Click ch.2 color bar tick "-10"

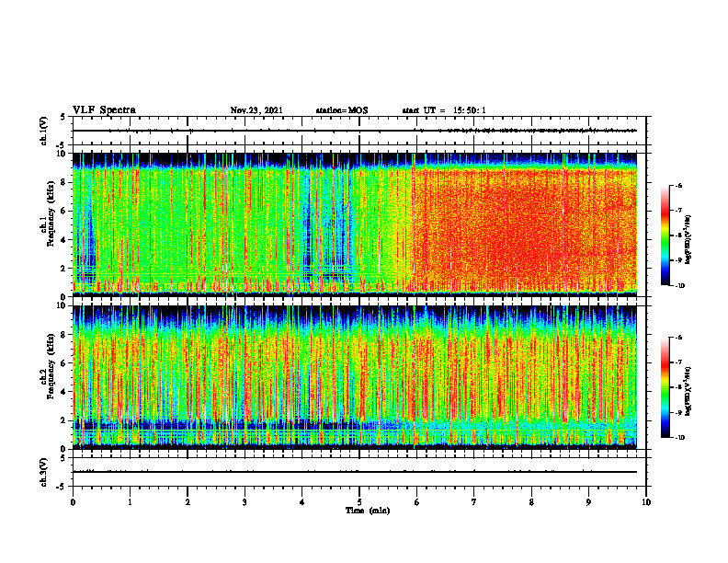point(680,438)
